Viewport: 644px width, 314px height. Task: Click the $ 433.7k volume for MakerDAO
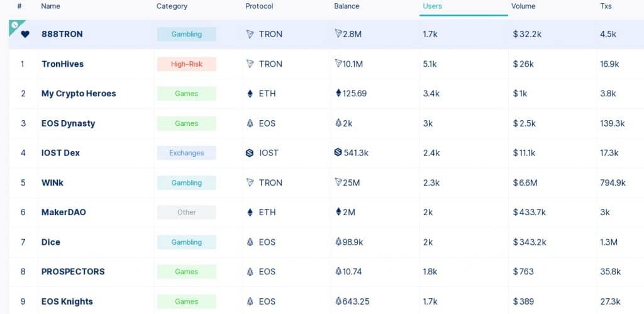pos(529,213)
